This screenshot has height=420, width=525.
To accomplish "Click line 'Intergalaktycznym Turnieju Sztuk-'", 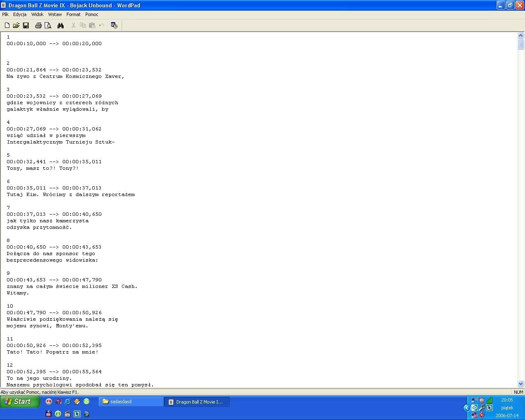I will tap(61, 142).
